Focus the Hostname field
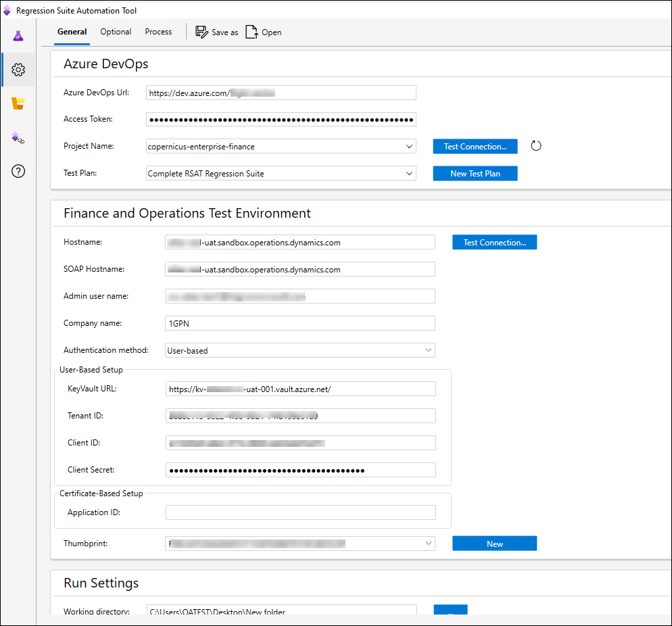The image size is (672, 626). [x=300, y=243]
